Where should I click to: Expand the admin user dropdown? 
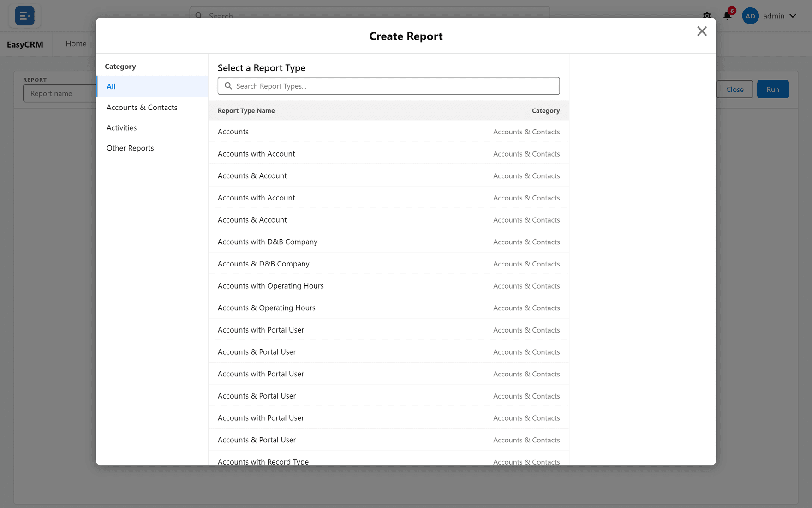pyautogui.click(x=793, y=16)
